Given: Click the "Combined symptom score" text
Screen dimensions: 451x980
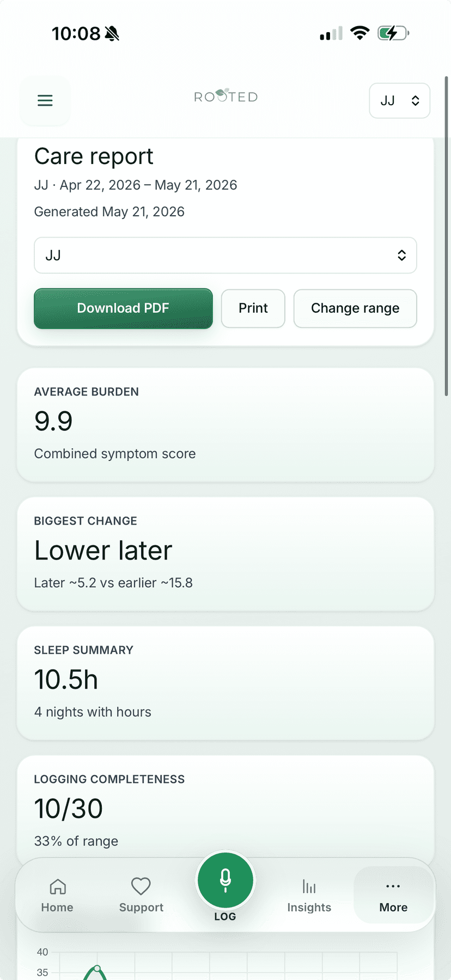Looking at the screenshot, I should pos(115,454).
